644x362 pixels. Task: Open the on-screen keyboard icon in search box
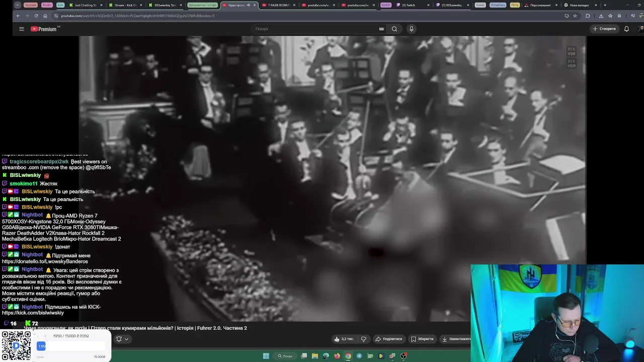point(381,29)
